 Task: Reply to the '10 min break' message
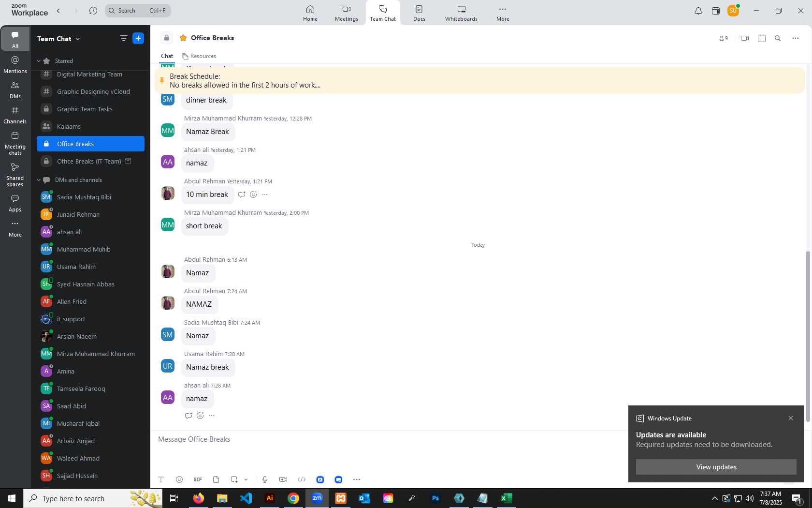coord(242,194)
